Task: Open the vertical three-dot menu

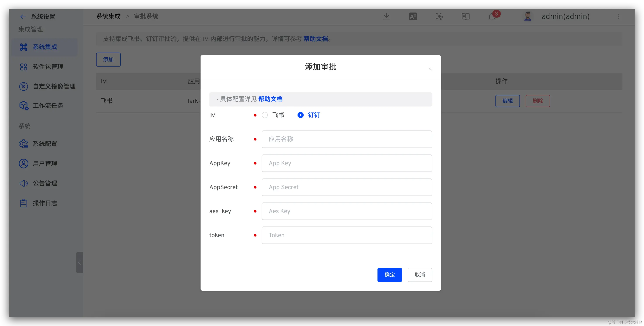Action: tap(618, 17)
